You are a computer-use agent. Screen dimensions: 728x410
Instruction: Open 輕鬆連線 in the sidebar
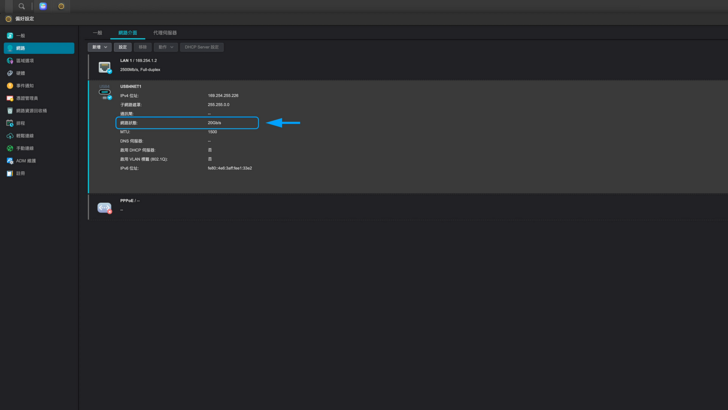[25, 136]
